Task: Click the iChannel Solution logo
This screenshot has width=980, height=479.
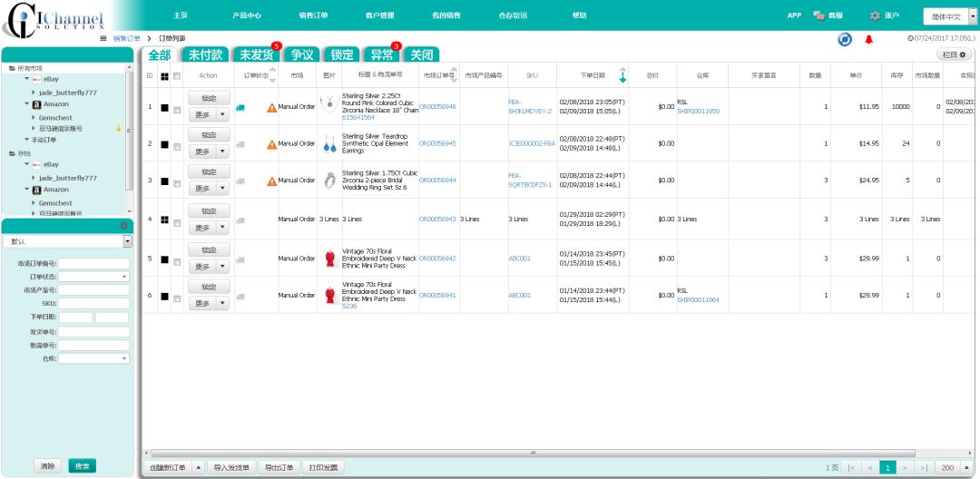Action: (x=52, y=19)
